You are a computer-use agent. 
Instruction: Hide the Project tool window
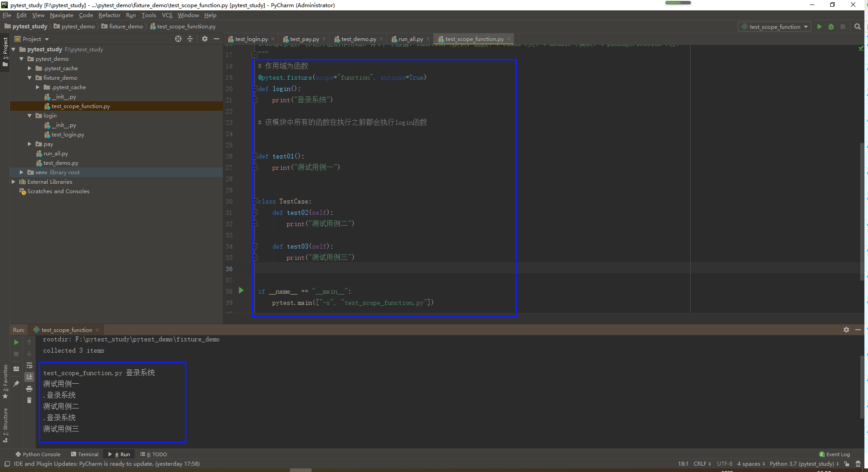217,39
